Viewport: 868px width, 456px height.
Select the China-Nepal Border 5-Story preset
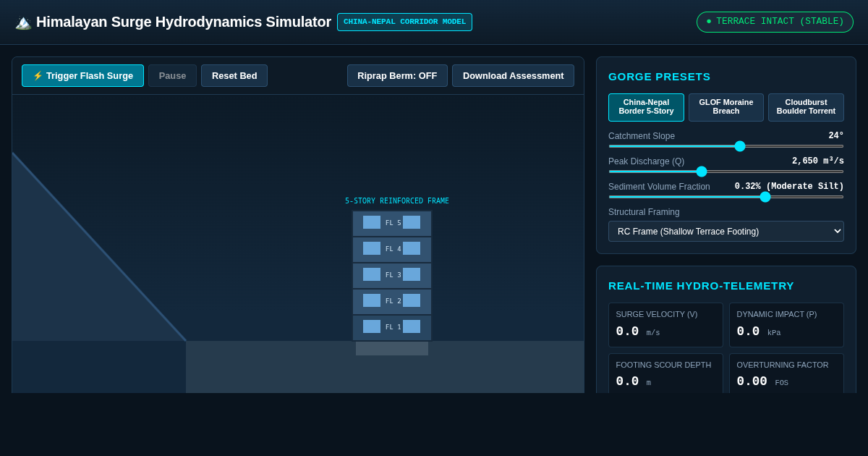click(646, 107)
